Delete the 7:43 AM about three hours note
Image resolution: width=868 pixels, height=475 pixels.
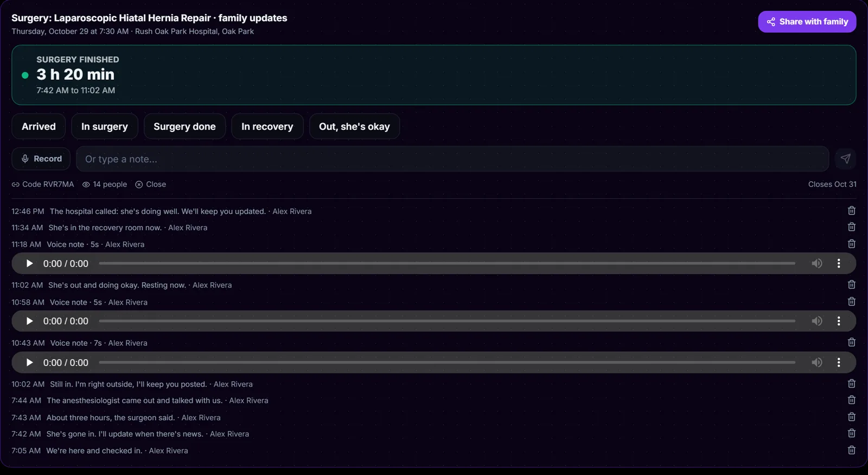(852, 417)
